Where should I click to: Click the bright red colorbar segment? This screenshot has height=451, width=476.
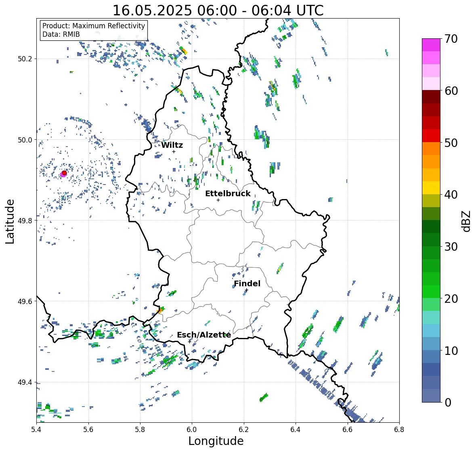(431, 136)
